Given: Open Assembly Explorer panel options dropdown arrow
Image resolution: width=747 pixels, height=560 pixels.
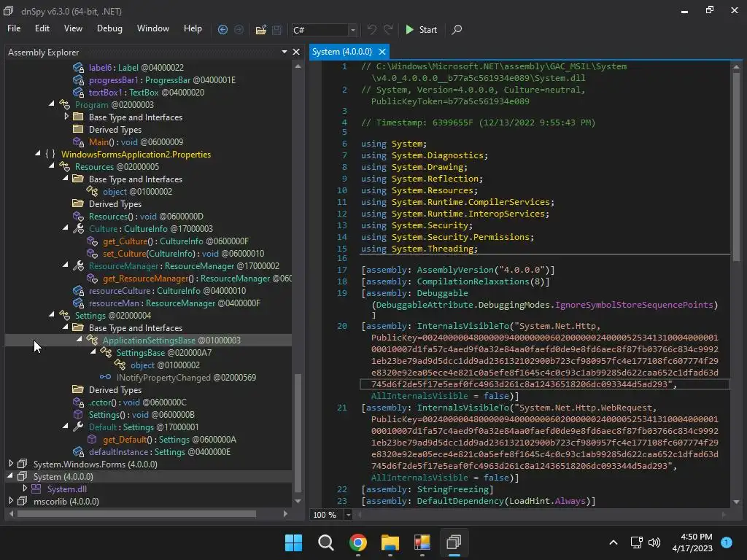Looking at the screenshot, I should 284,52.
